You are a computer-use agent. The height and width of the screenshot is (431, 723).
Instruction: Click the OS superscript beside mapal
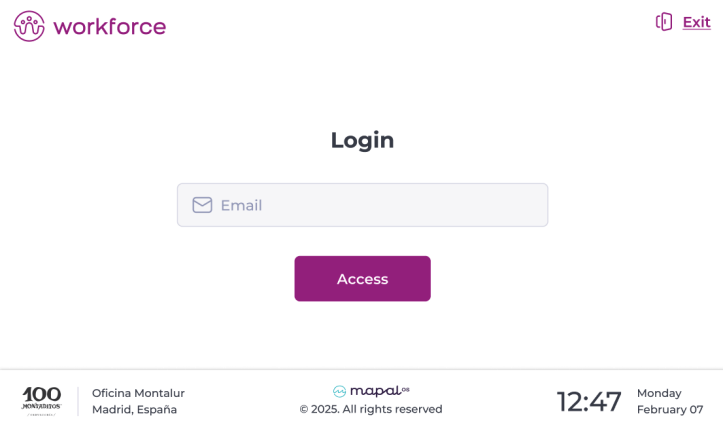click(405, 388)
